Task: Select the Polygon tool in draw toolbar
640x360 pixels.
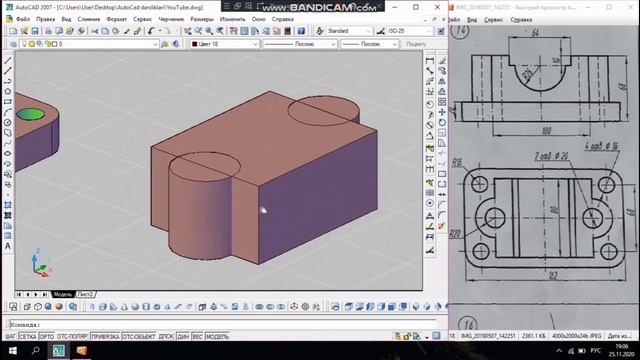Action: point(7,91)
